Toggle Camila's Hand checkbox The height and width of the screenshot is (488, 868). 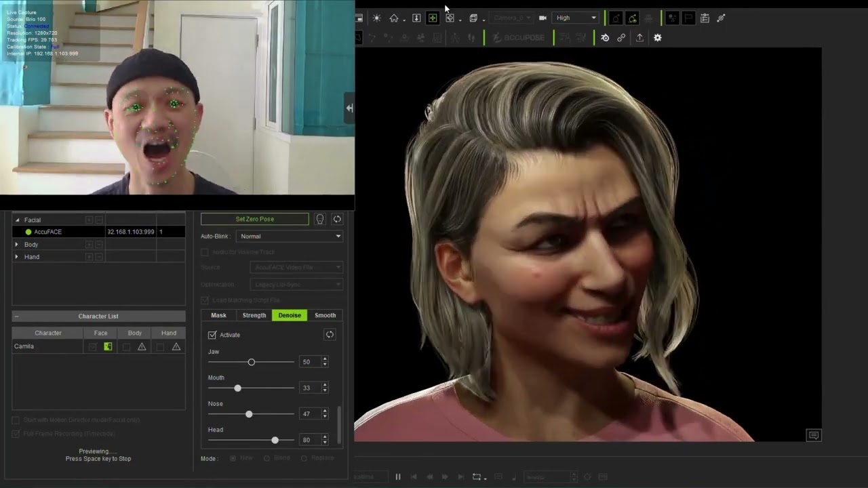tap(160, 346)
